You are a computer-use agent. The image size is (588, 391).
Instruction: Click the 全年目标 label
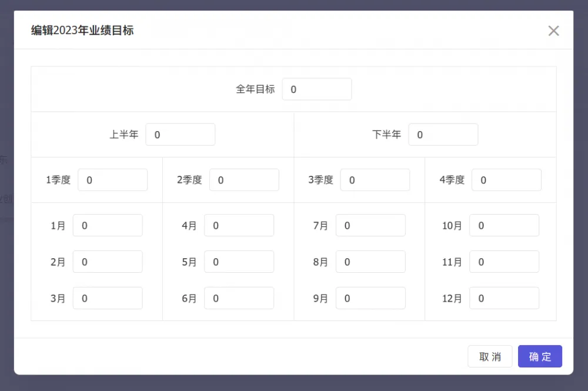click(x=255, y=89)
